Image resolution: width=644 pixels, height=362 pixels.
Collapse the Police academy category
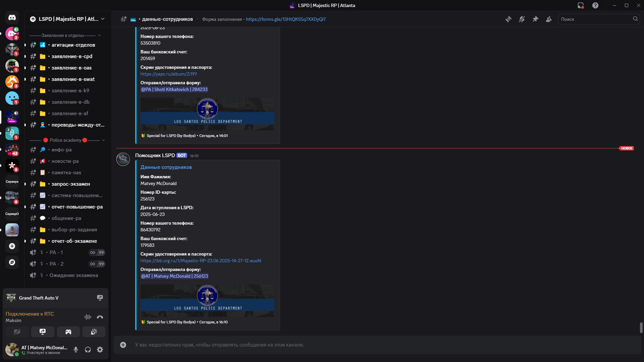pyautogui.click(x=67, y=140)
